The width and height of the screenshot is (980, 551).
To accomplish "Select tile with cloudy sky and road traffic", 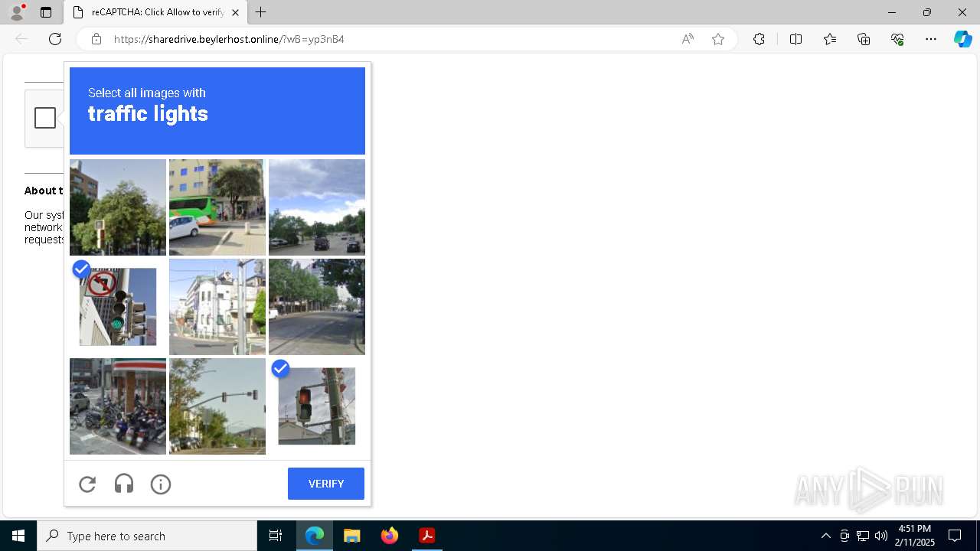I will pos(317,207).
